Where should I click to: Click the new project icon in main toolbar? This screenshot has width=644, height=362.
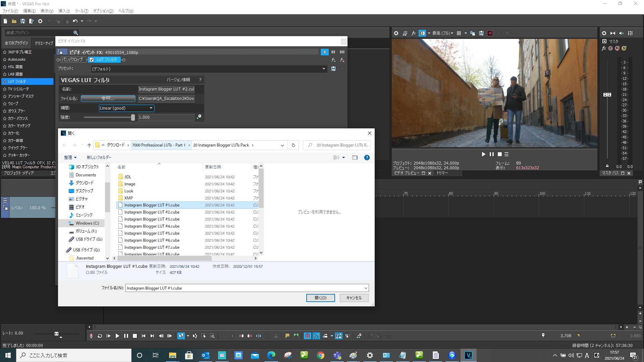coord(5,21)
